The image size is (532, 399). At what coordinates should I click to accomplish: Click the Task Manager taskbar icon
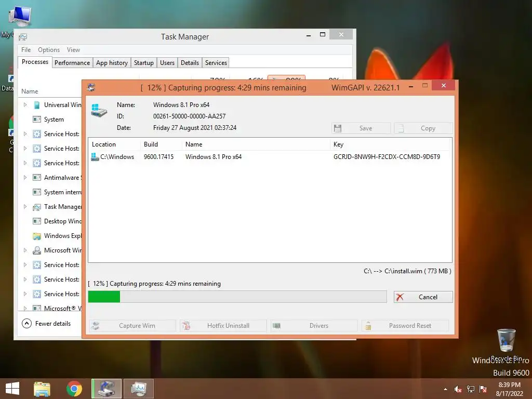pyautogui.click(x=139, y=389)
